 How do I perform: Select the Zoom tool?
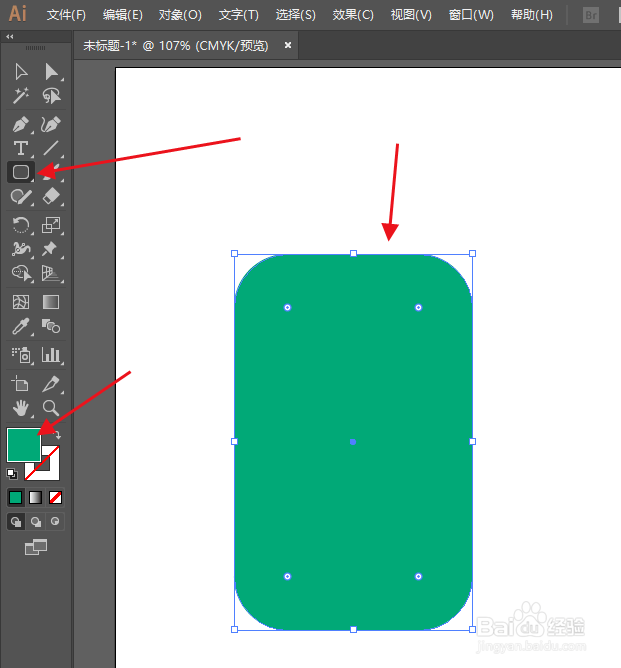[51, 408]
